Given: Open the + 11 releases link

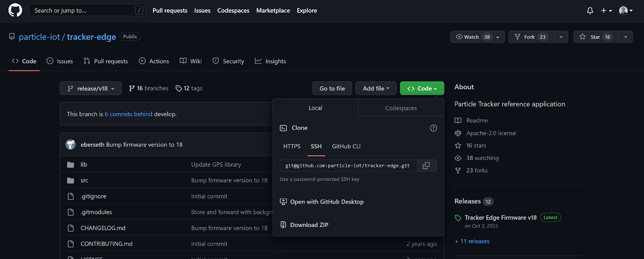Looking at the screenshot, I should 472,241.
